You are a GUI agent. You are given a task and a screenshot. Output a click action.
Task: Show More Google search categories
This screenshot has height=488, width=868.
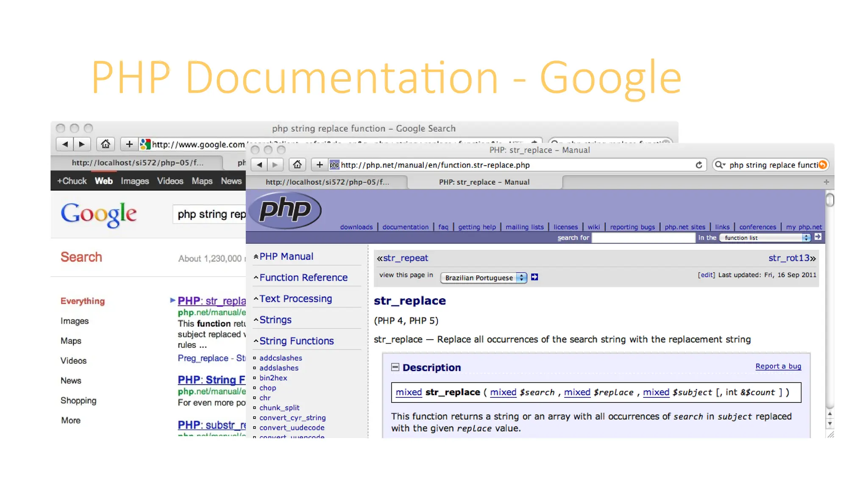tap(70, 420)
